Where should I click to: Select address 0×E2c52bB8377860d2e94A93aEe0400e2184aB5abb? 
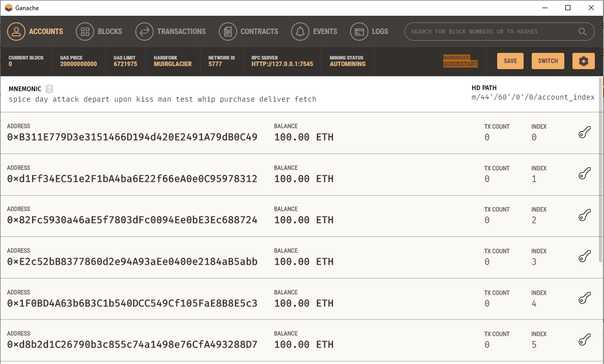132,262
